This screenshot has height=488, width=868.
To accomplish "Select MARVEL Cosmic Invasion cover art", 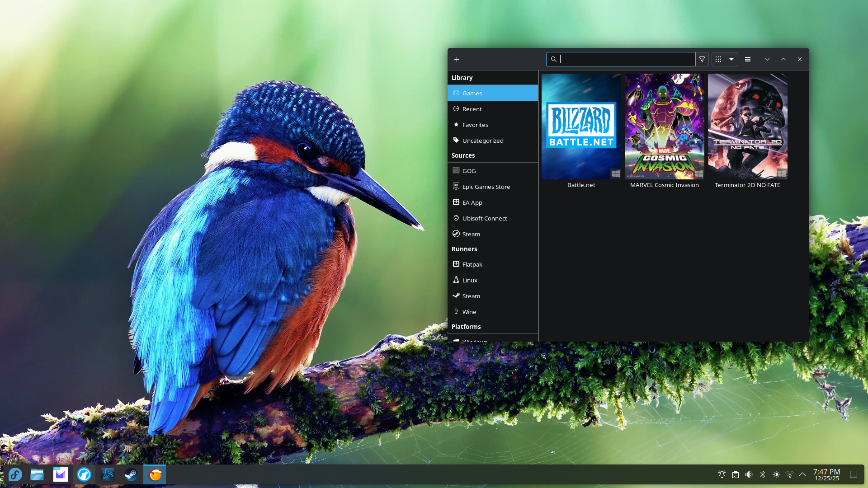I will click(x=664, y=127).
